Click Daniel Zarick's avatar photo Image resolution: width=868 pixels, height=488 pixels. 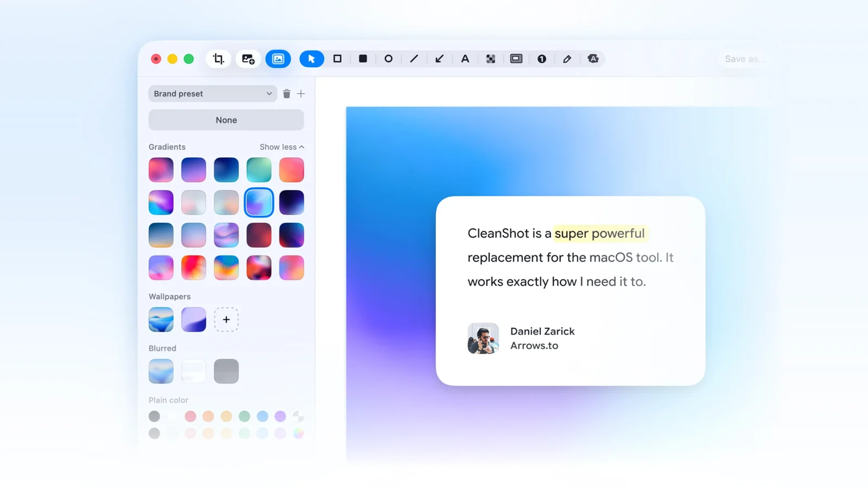click(483, 338)
